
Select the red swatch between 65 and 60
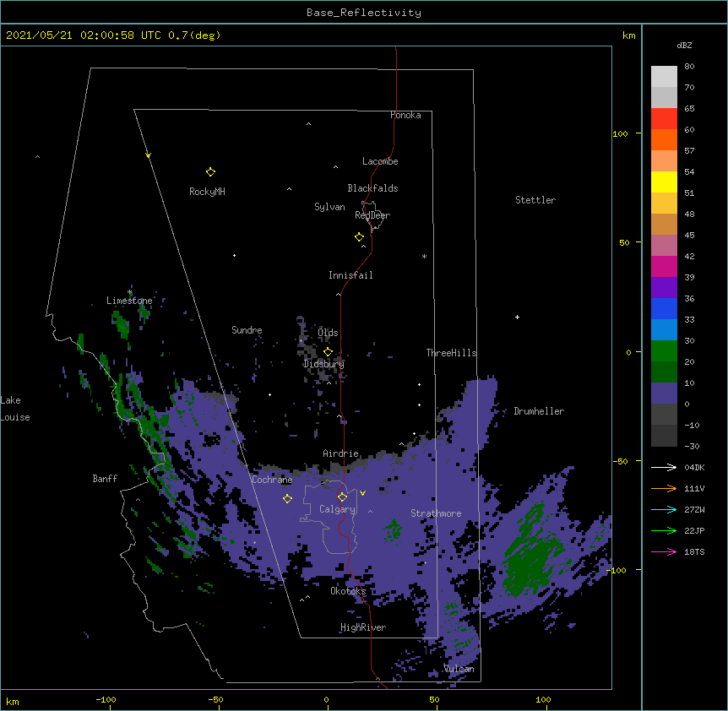coord(664,118)
